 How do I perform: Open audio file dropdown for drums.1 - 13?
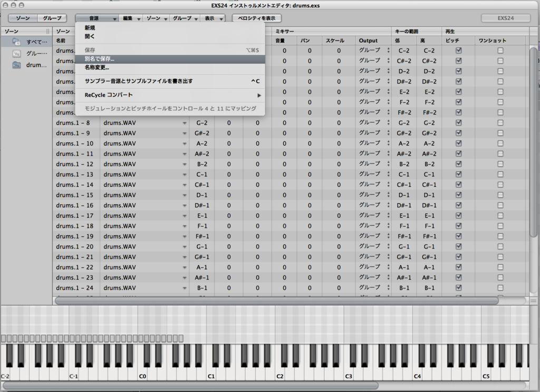(185, 175)
